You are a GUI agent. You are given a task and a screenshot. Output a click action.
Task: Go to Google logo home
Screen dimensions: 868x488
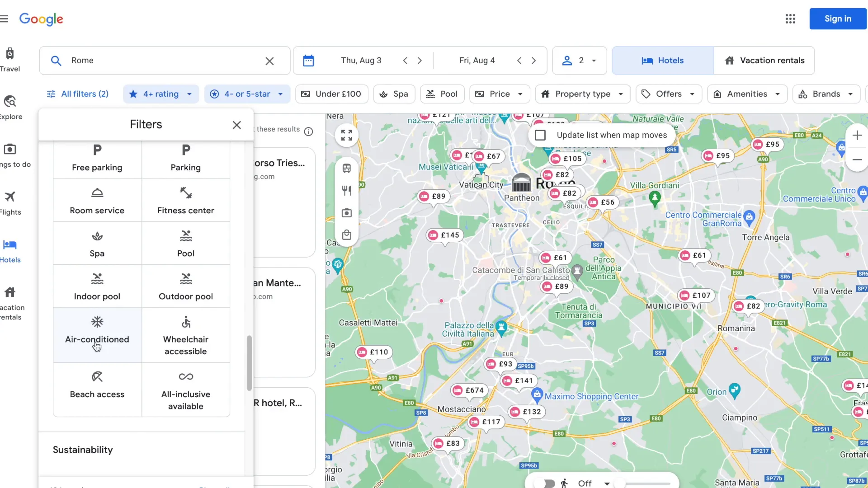click(41, 19)
